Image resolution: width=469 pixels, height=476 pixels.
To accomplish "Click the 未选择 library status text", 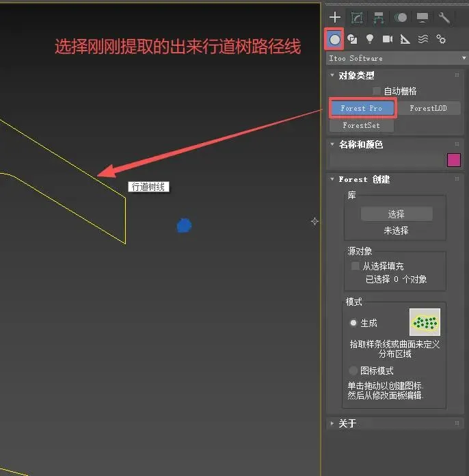I will coord(396,230).
